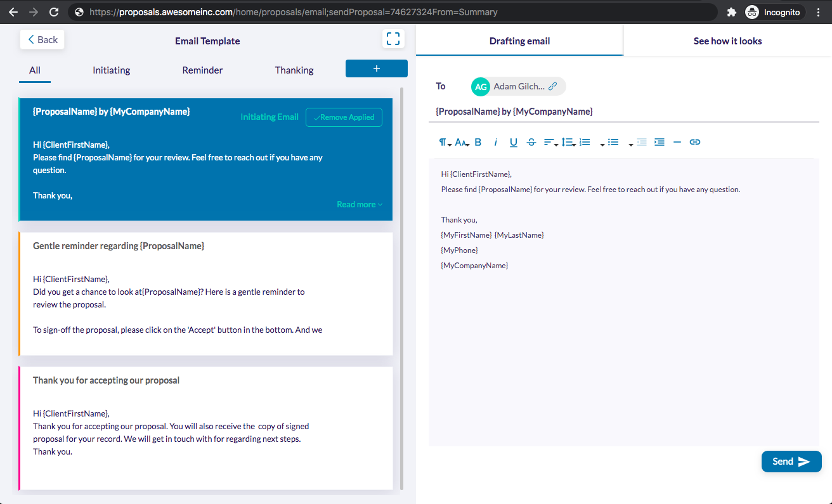The image size is (832, 504).
Task: Toggle bold formatting in the editor toolbar
Action: point(478,142)
